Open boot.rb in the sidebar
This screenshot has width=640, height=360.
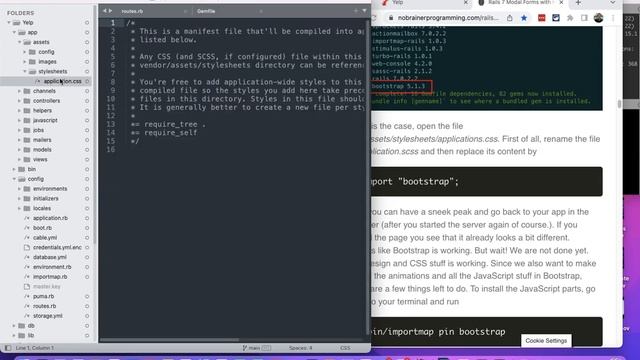pos(42,228)
